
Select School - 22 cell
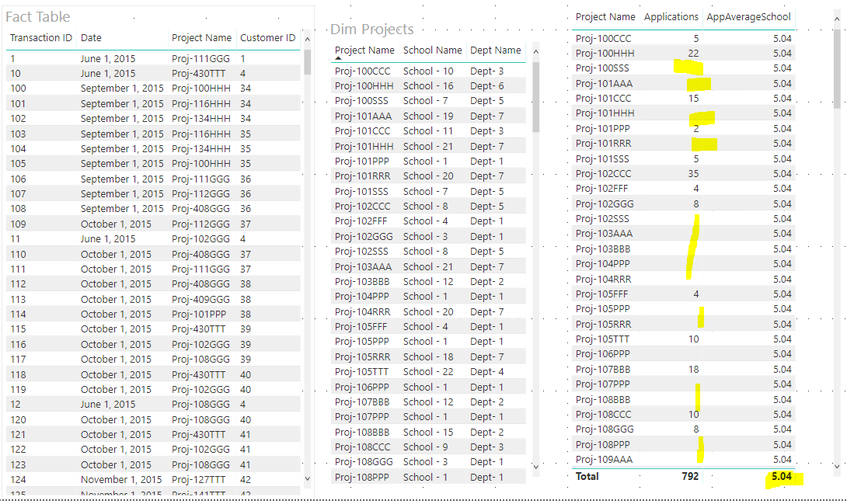[x=428, y=372]
